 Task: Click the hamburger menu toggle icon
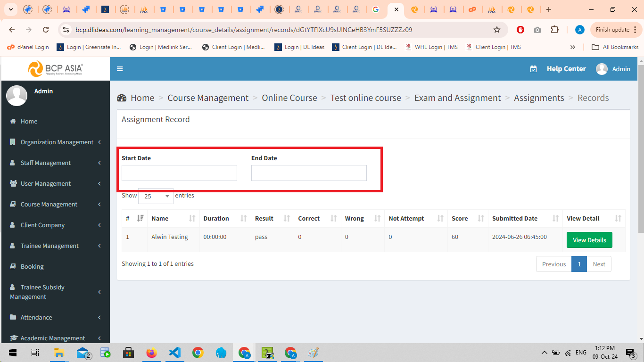(x=120, y=69)
